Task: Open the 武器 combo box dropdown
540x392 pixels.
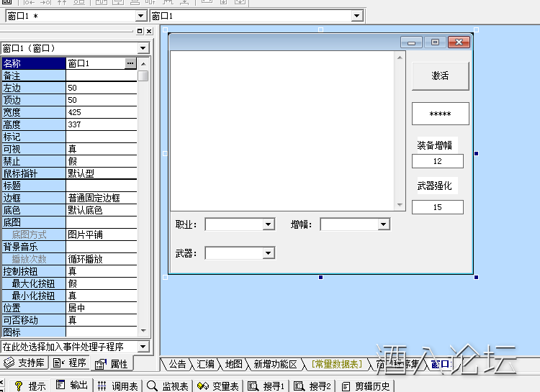Action: [x=269, y=252]
